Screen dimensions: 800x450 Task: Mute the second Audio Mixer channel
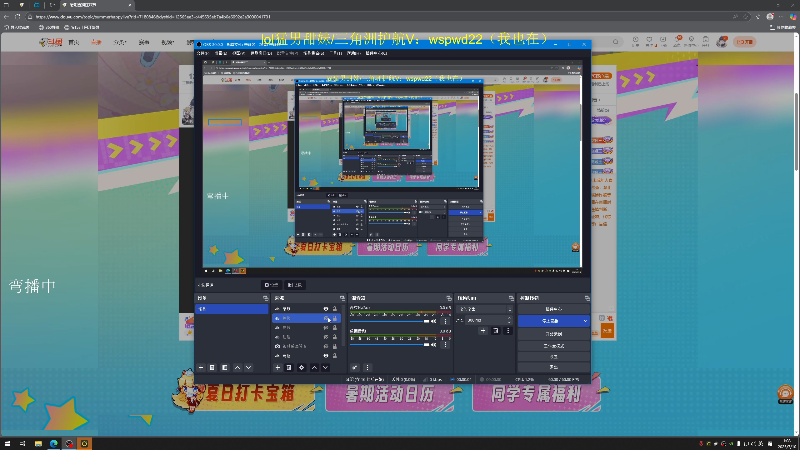(x=434, y=345)
